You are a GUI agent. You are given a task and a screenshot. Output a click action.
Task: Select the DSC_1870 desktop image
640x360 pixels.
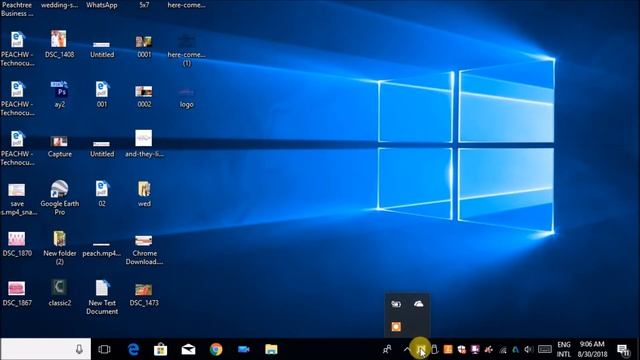[17, 244]
